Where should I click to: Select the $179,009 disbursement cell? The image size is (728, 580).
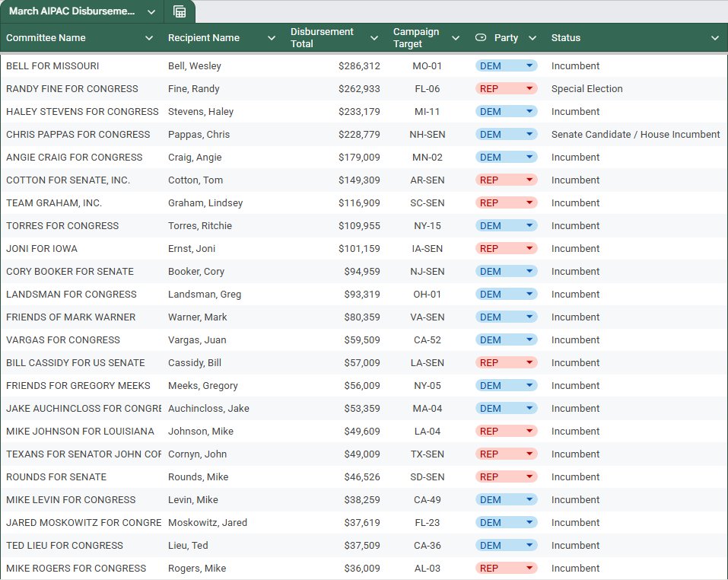click(335, 157)
